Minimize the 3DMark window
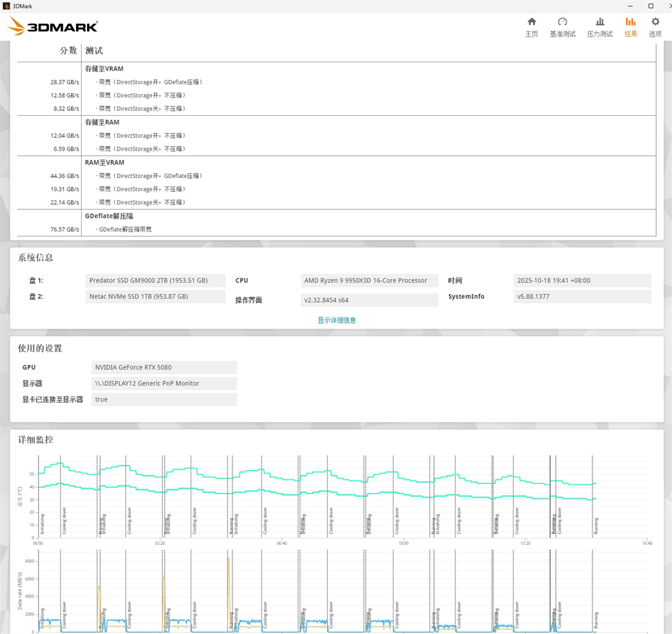This screenshot has width=672, height=634. click(630, 5)
